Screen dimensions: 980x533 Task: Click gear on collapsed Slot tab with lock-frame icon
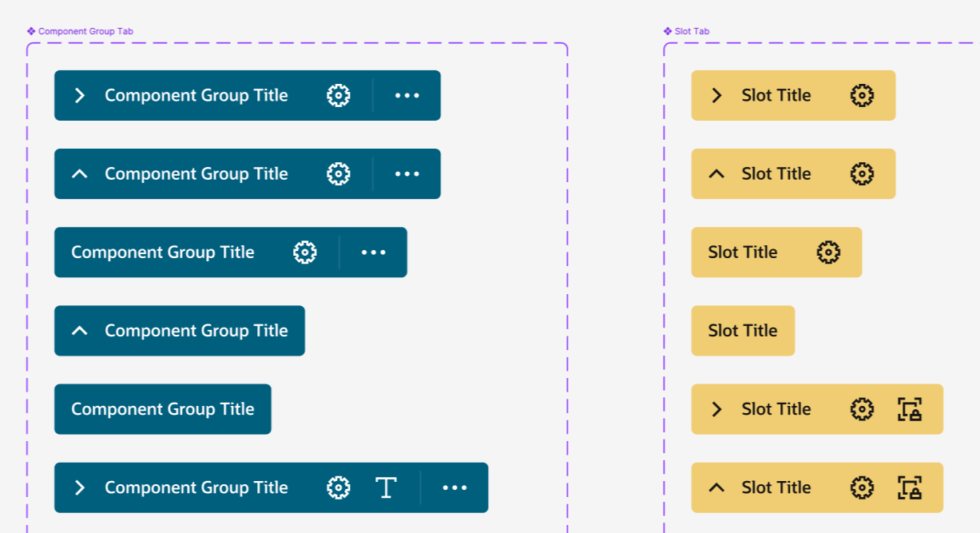pyautogui.click(x=862, y=409)
